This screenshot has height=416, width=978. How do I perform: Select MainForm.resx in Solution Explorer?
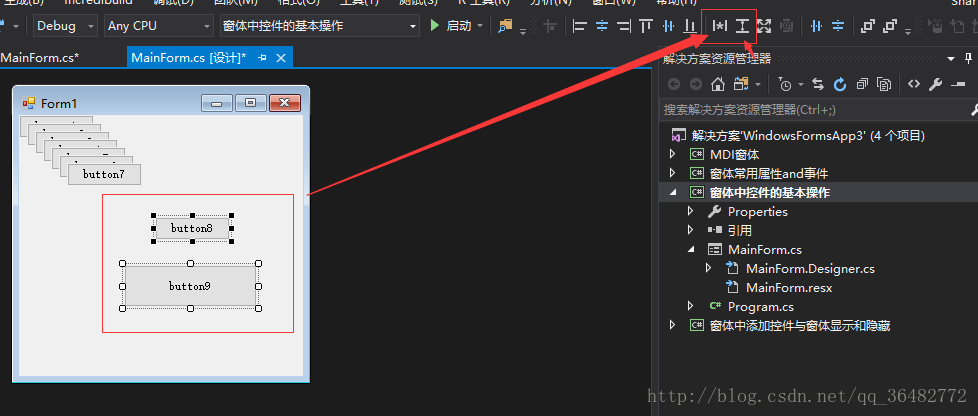click(x=789, y=288)
